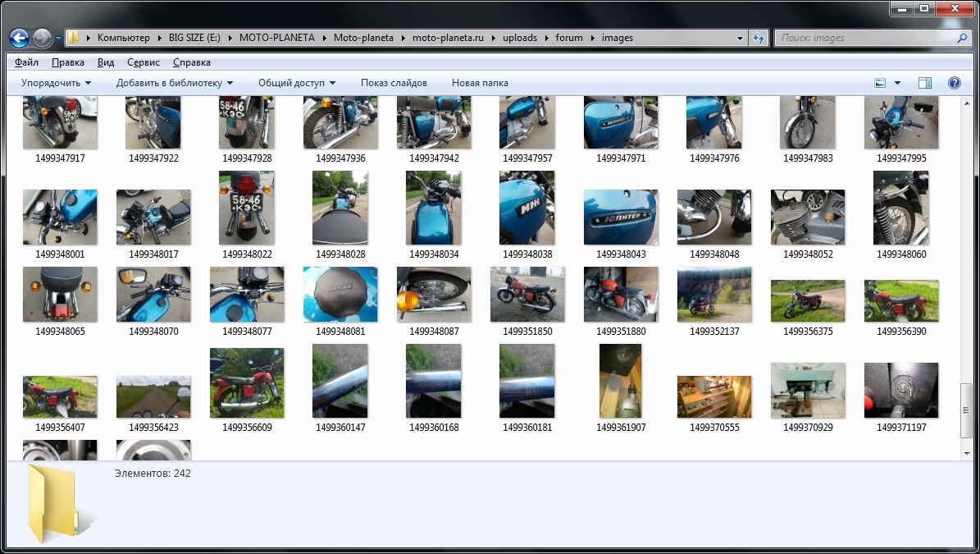Toggle the preview pane
Screen dimensions: 980x554
pos(925,83)
